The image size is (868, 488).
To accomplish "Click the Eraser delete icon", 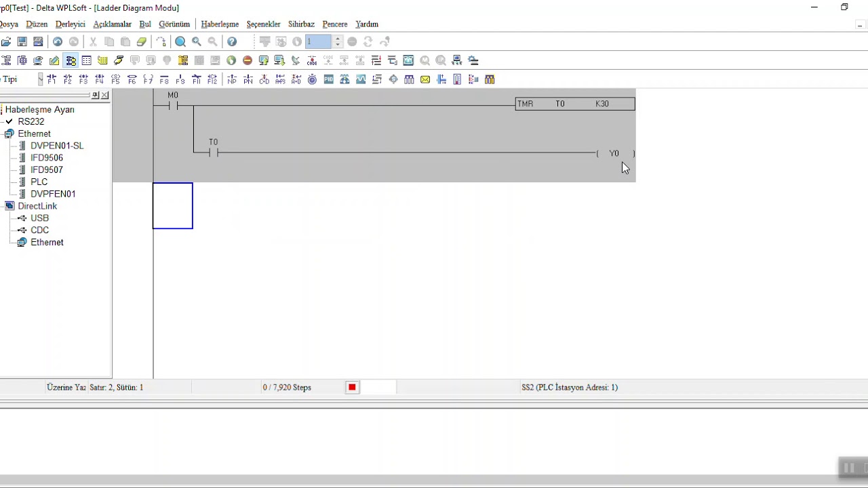I will coord(142,42).
